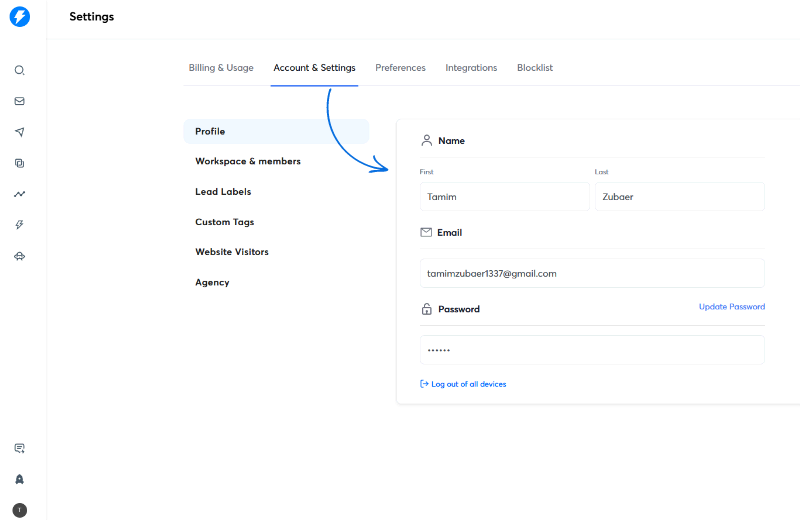800x520 pixels.
Task: Click the chat feedback icon in sidebar
Action: (19, 448)
